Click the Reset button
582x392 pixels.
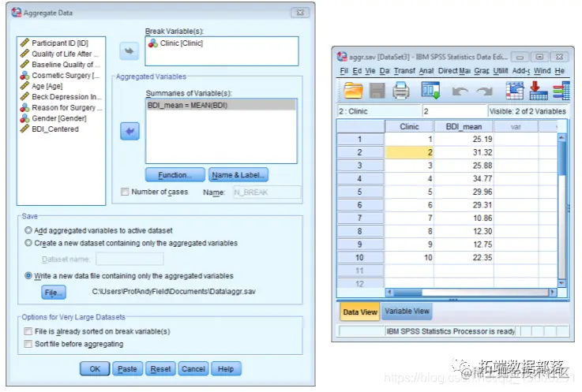point(160,369)
